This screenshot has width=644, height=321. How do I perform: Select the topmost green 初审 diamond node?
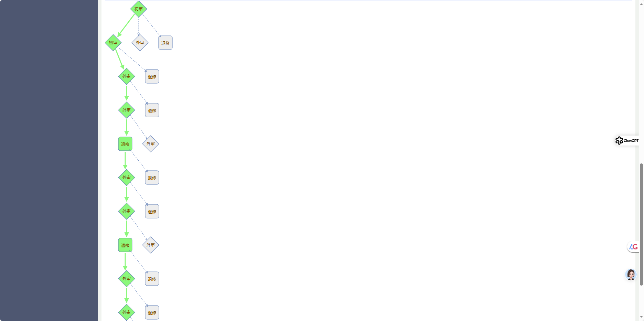(139, 9)
